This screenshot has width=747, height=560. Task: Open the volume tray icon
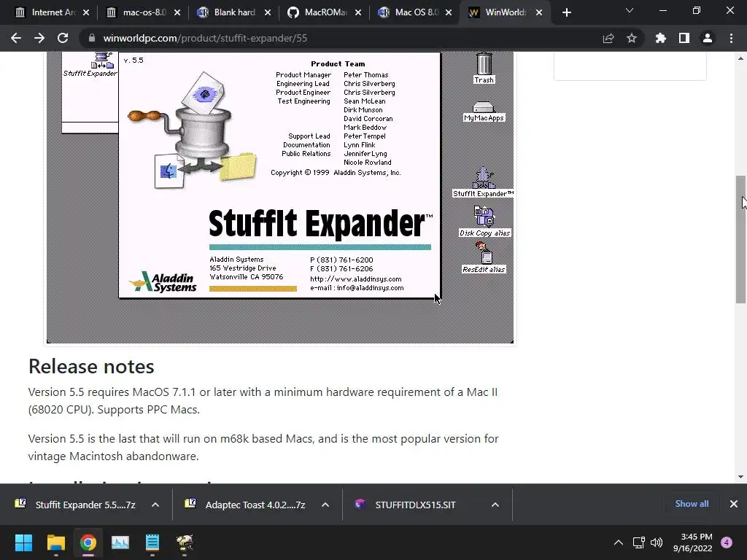(x=657, y=542)
